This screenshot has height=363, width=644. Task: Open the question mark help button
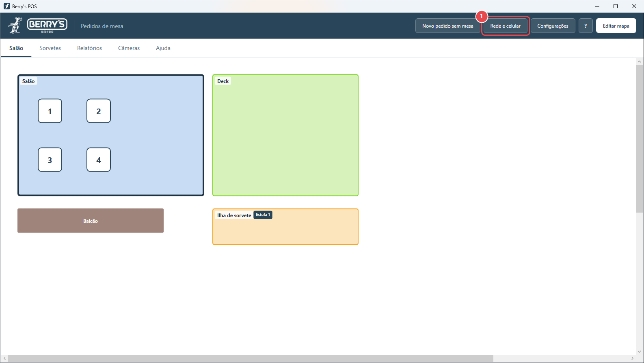click(586, 26)
